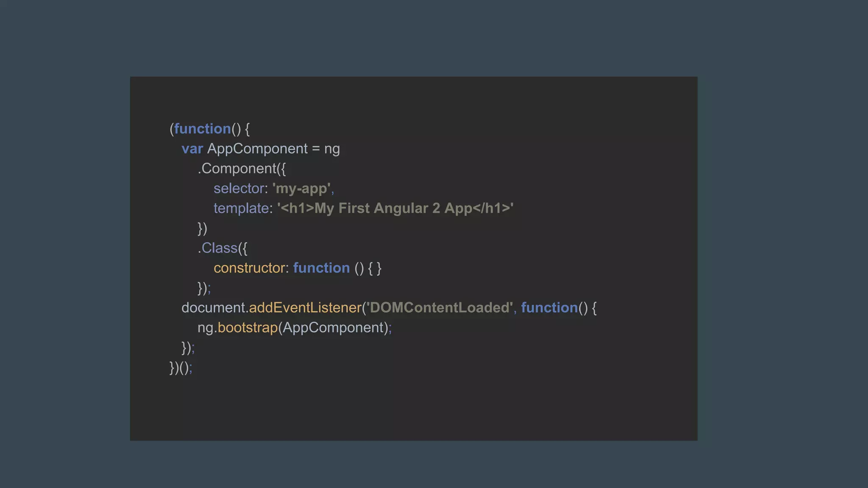Click the '.Class({' text

222,248
